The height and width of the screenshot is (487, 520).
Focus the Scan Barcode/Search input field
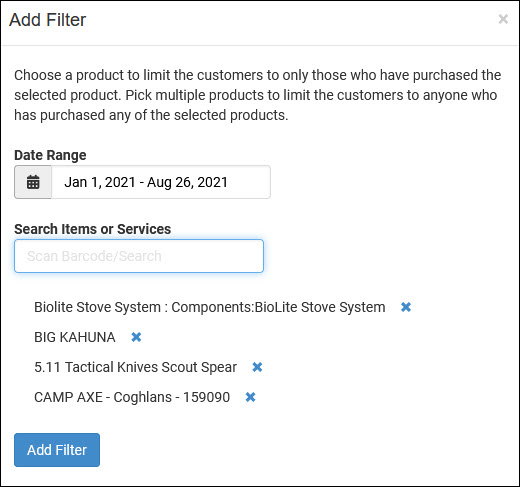pyautogui.click(x=139, y=256)
